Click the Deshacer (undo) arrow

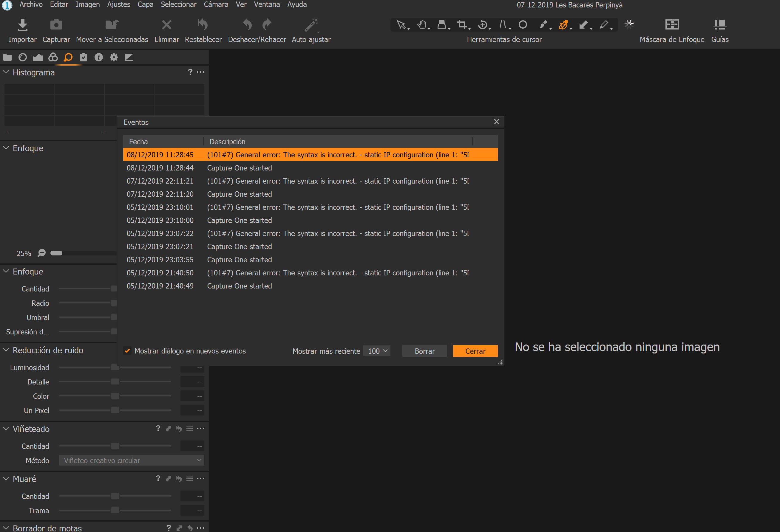247,24
